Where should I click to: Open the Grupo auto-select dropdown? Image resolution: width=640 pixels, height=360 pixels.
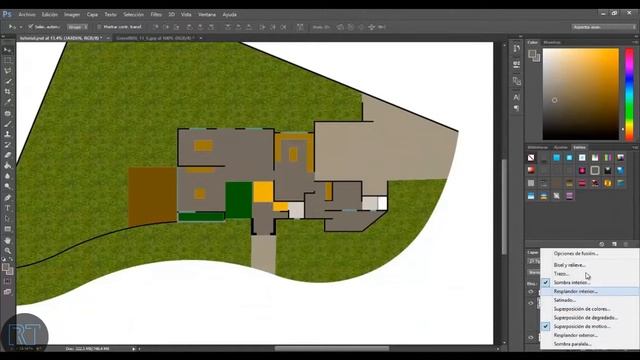[78, 27]
